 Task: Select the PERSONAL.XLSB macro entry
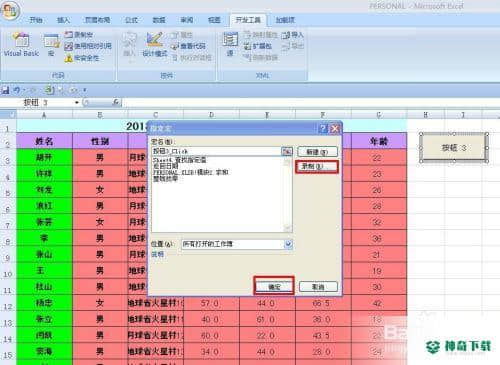coord(191,172)
